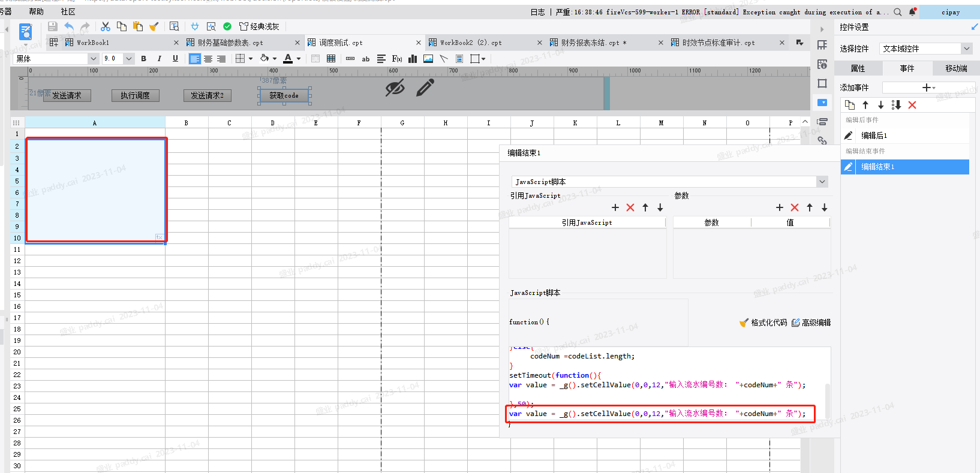Click the paste clipboard icon
Screen dimensions: 980x473
coord(138,26)
